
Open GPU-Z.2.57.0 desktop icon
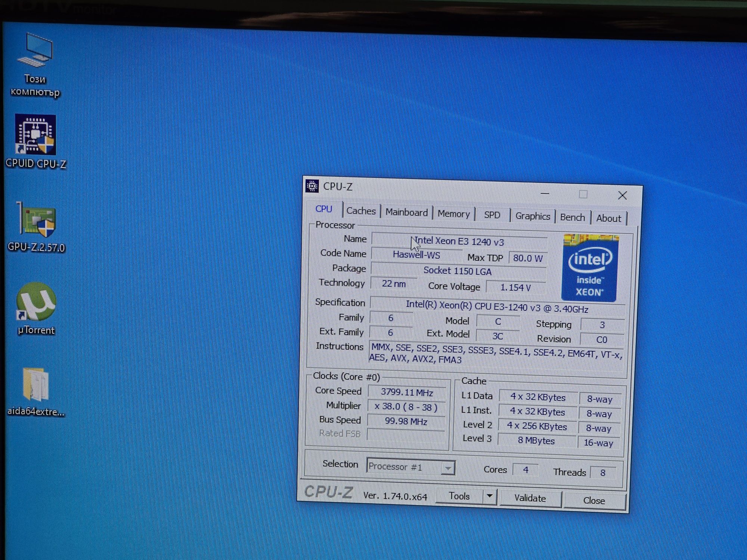(x=36, y=227)
